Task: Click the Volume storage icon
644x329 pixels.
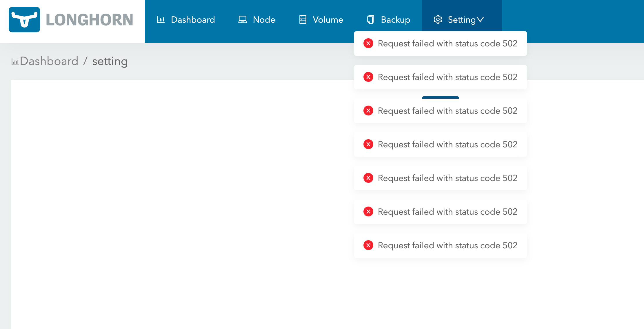Action: [303, 19]
